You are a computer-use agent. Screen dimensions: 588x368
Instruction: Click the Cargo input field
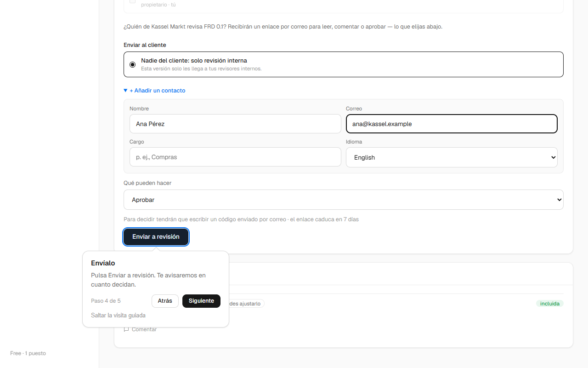point(235,157)
